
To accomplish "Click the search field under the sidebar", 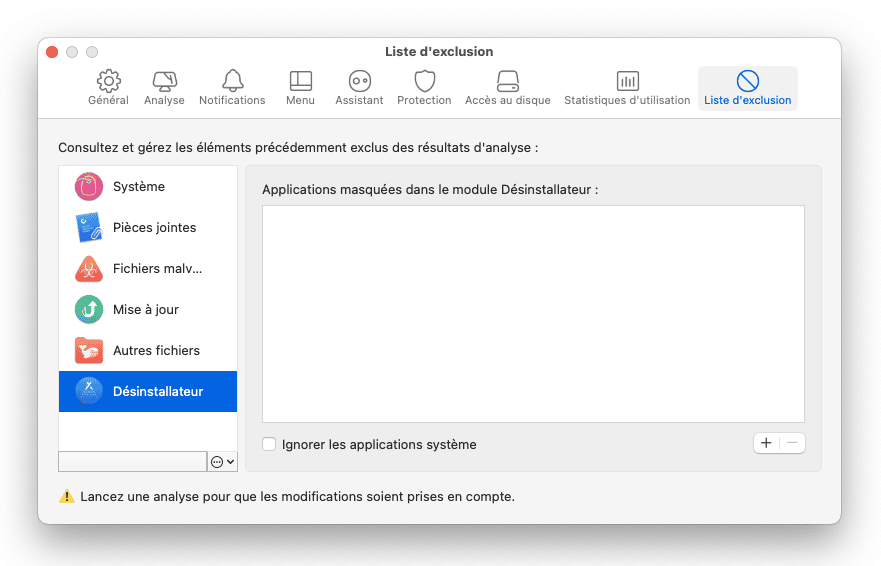I will click(132, 462).
